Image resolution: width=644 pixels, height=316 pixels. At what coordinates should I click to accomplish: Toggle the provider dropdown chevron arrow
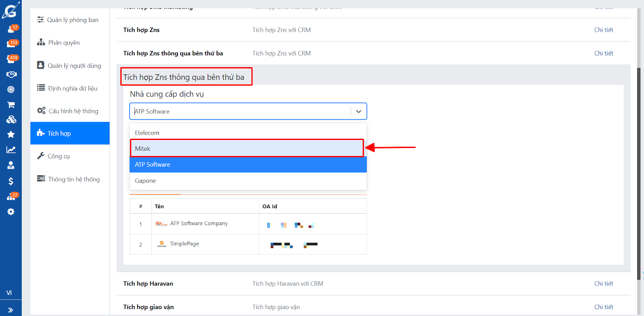(x=359, y=111)
